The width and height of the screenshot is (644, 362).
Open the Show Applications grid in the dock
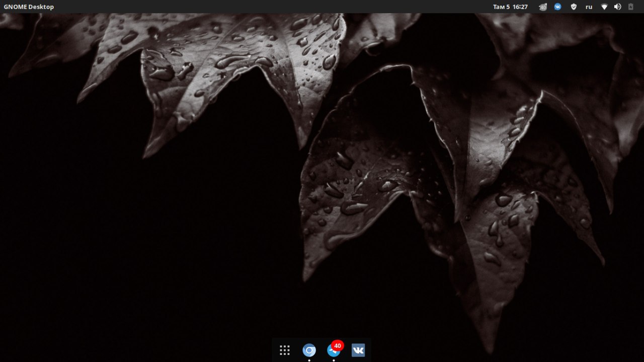tap(285, 350)
